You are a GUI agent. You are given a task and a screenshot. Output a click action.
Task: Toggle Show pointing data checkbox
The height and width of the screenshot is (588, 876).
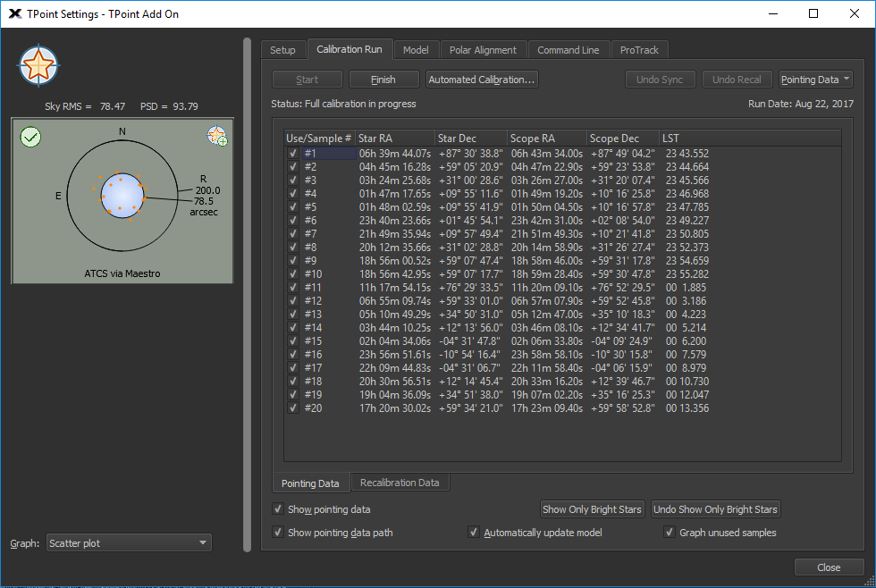tap(278, 508)
